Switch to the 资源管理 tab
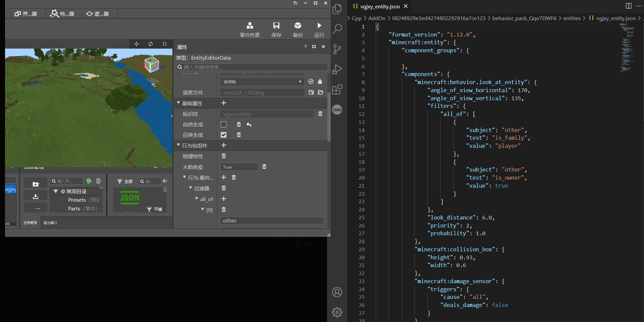Image resolution: width=644 pixels, height=322 pixels. (x=30, y=223)
